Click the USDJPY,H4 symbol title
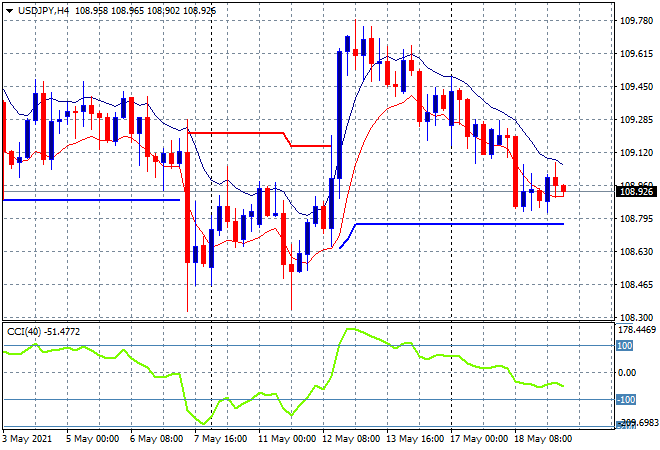This screenshot has height=450, width=660. [x=43, y=11]
